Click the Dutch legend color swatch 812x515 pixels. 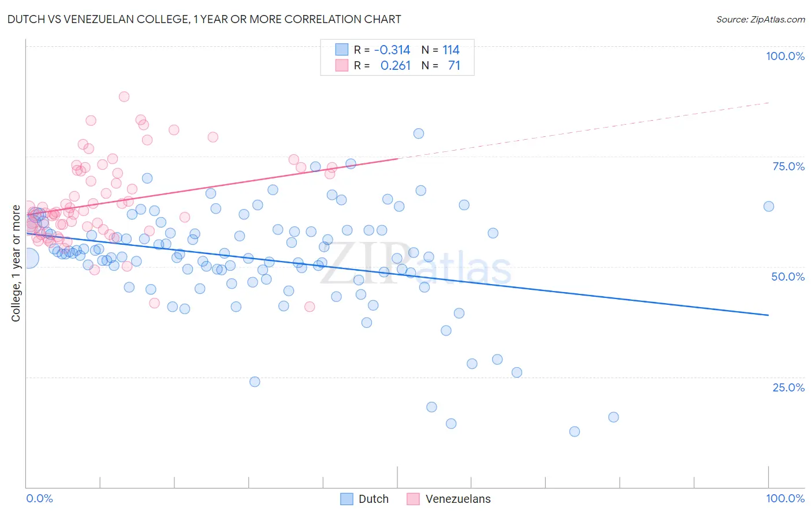coord(347,499)
